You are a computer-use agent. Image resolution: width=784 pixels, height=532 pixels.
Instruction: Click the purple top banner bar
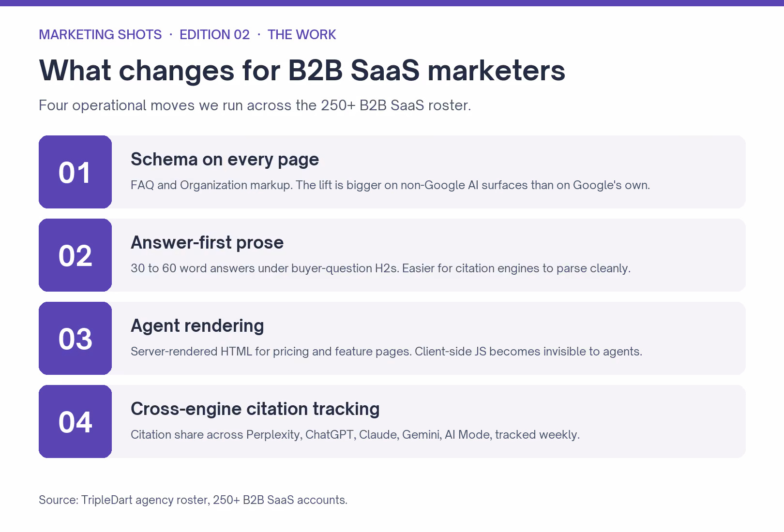(392, 3)
